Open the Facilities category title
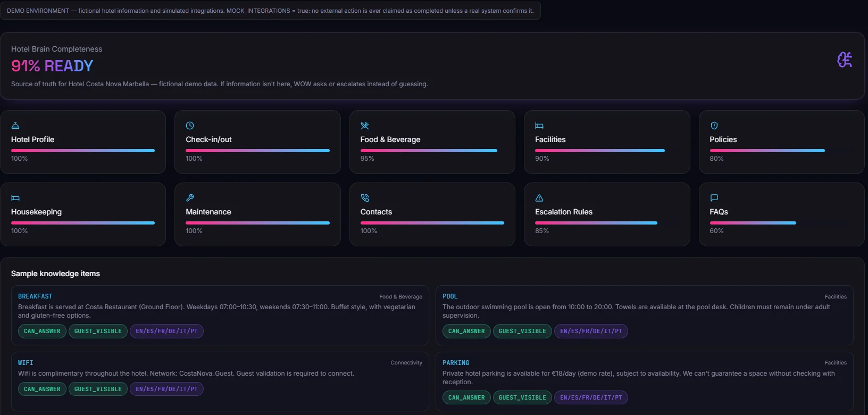This screenshot has width=868, height=415. tap(550, 139)
